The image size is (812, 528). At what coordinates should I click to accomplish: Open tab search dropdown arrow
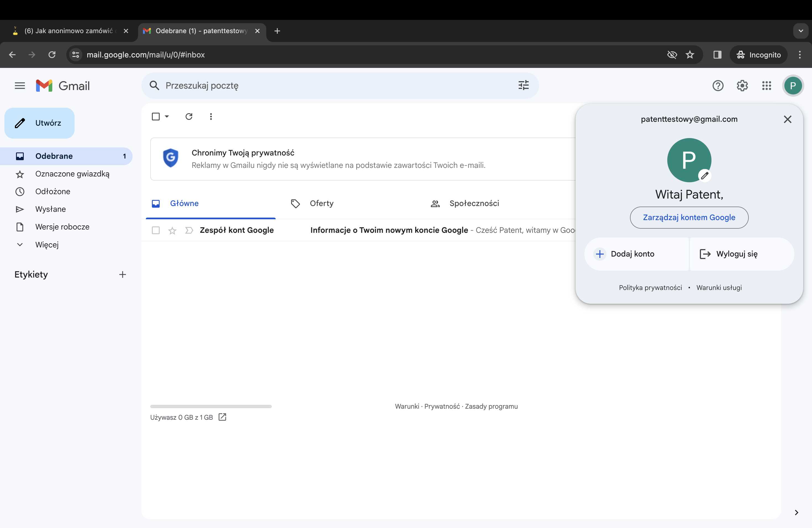point(800,31)
